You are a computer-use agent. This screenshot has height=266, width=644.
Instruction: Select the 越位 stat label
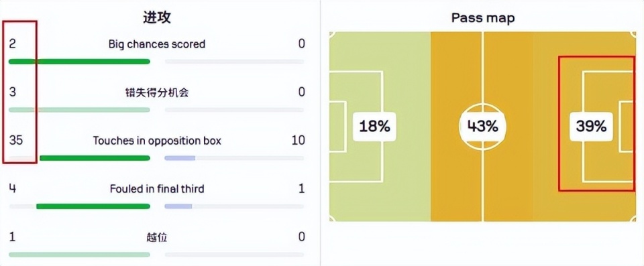157,237
